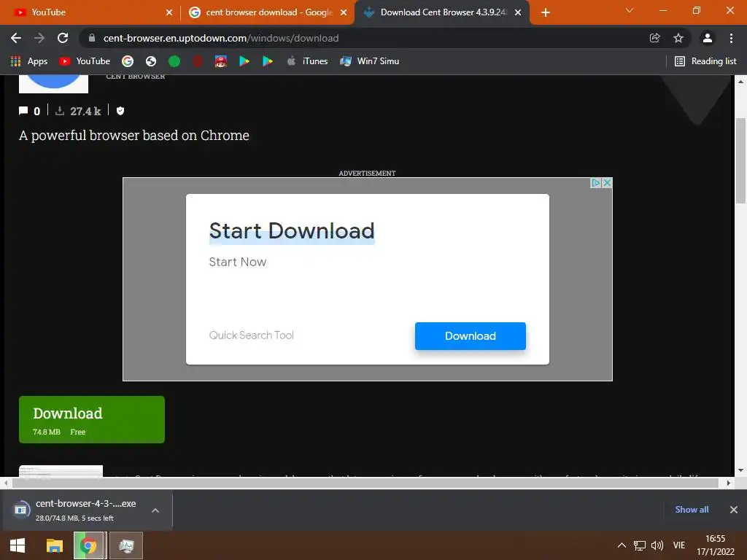
Task: Click the vertical page scrollbar thumb
Action: click(x=741, y=160)
